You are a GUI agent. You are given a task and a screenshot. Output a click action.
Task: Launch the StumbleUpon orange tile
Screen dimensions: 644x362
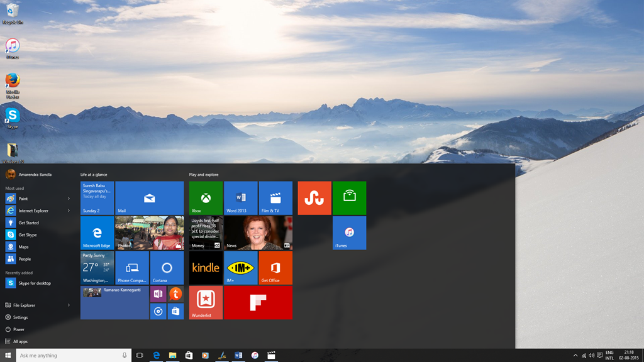tap(314, 198)
